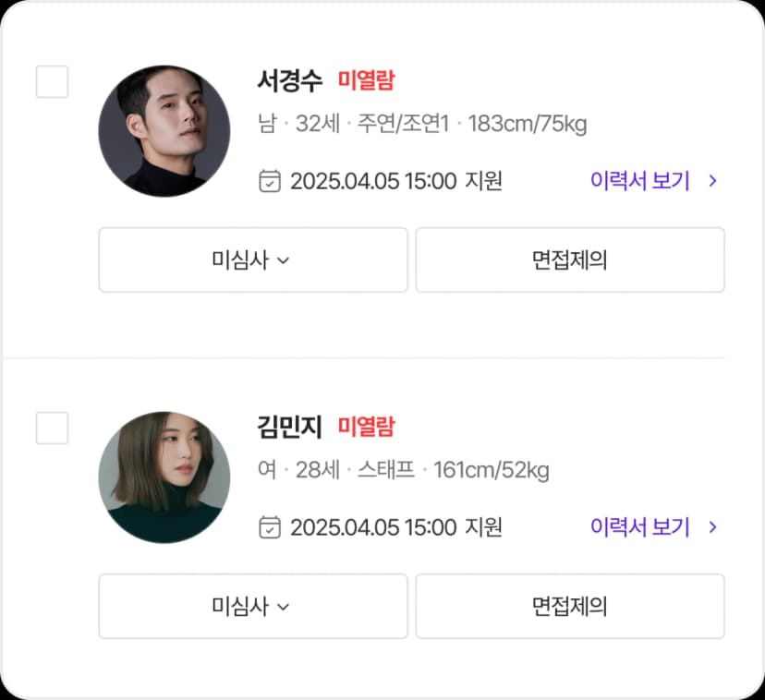Open 김민지's 이력서 보기 link
This screenshot has width=765, height=700.
pos(640,527)
